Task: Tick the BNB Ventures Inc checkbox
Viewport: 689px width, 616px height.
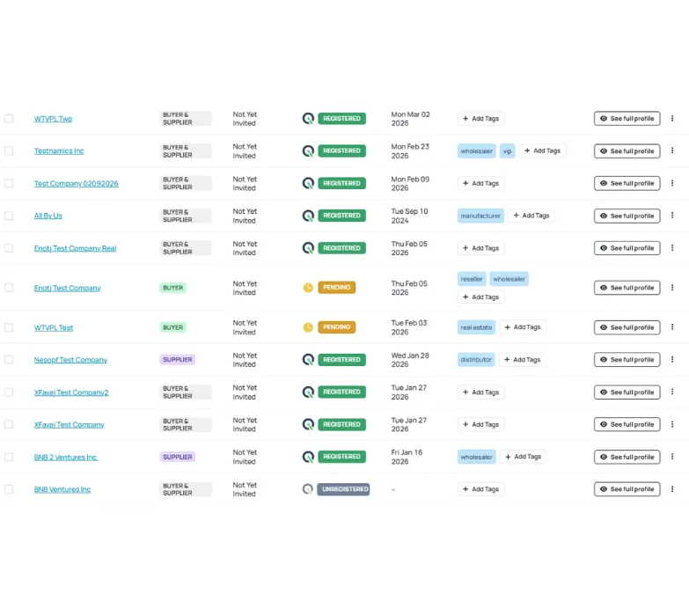Action: click(x=9, y=489)
